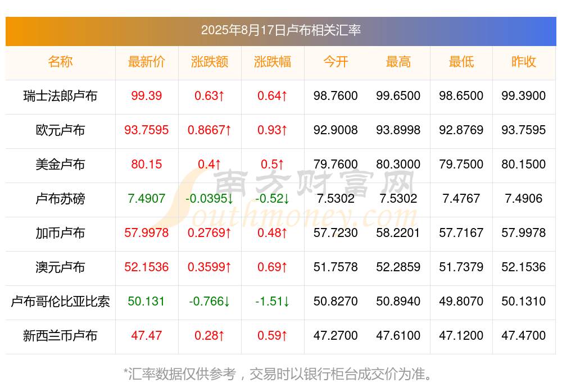Click the latest price 80.15
The image size is (562, 392).
147,164
